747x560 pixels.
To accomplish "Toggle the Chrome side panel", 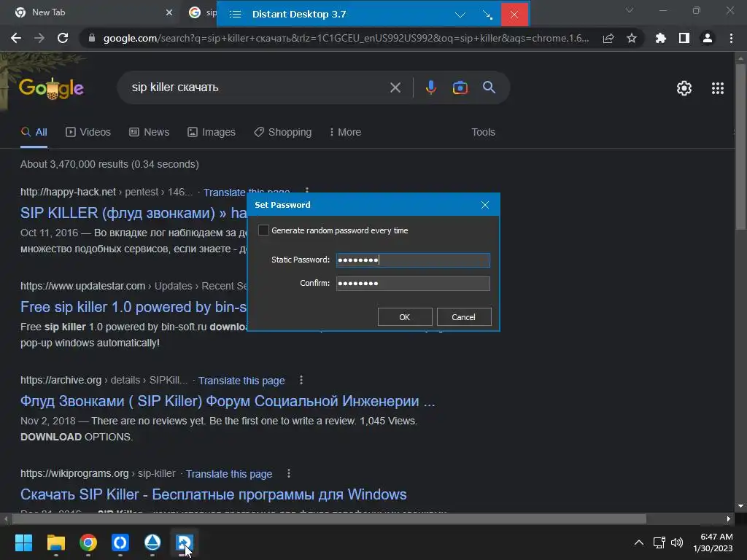I will point(684,38).
